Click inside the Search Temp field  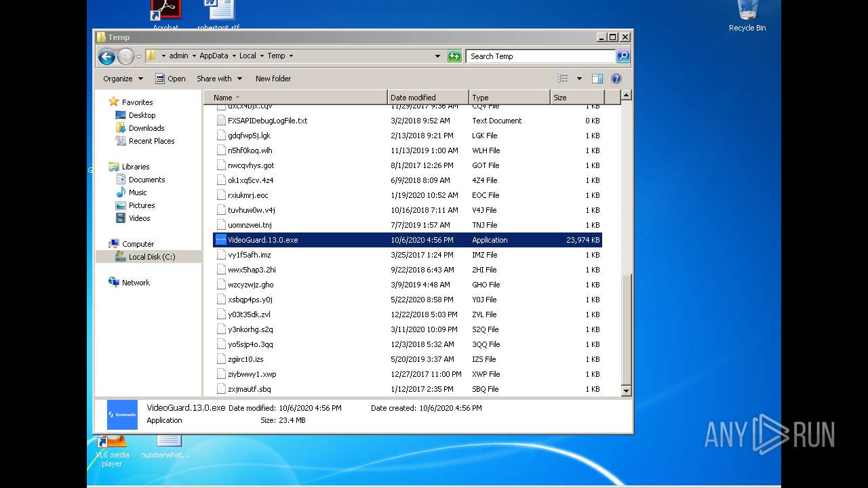[540, 56]
